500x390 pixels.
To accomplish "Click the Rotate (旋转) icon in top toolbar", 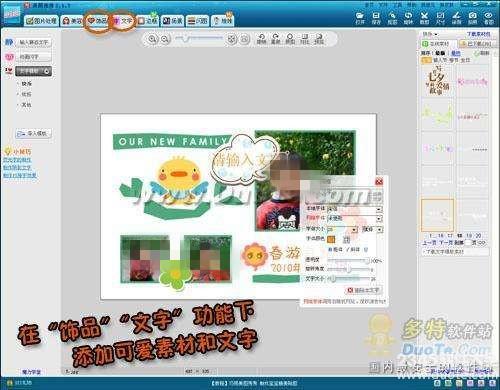I will 408,18.
